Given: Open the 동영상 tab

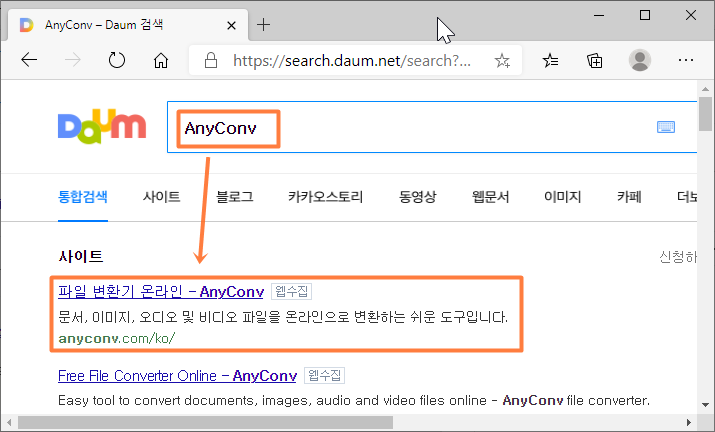Looking at the screenshot, I should (417, 197).
